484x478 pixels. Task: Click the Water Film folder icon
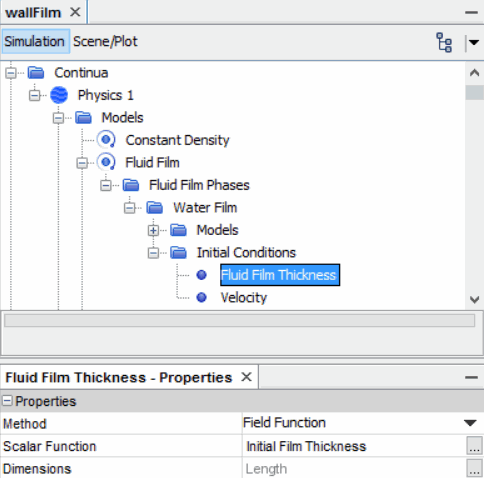point(155,207)
